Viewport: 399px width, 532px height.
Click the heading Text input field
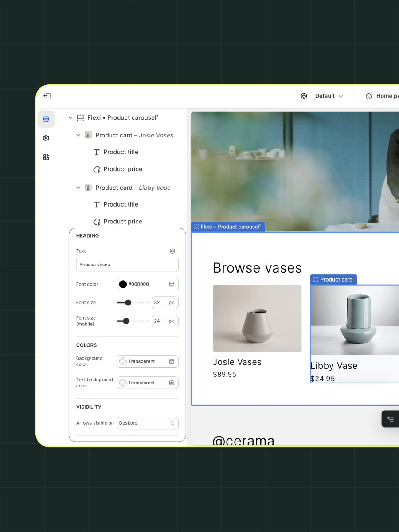127,265
